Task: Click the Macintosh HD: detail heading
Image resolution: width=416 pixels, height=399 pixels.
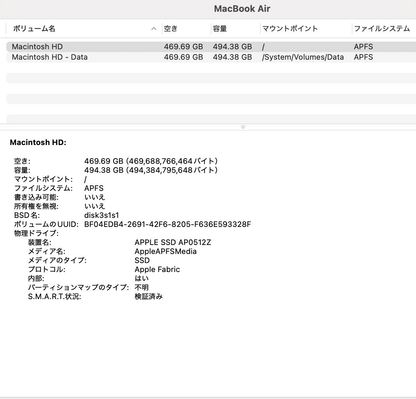Action: tap(38, 142)
